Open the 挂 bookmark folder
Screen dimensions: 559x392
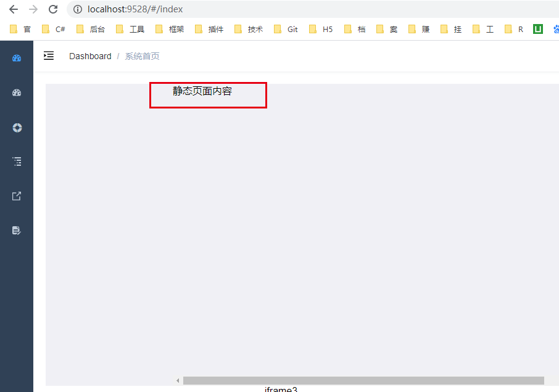click(x=451, y=29)
